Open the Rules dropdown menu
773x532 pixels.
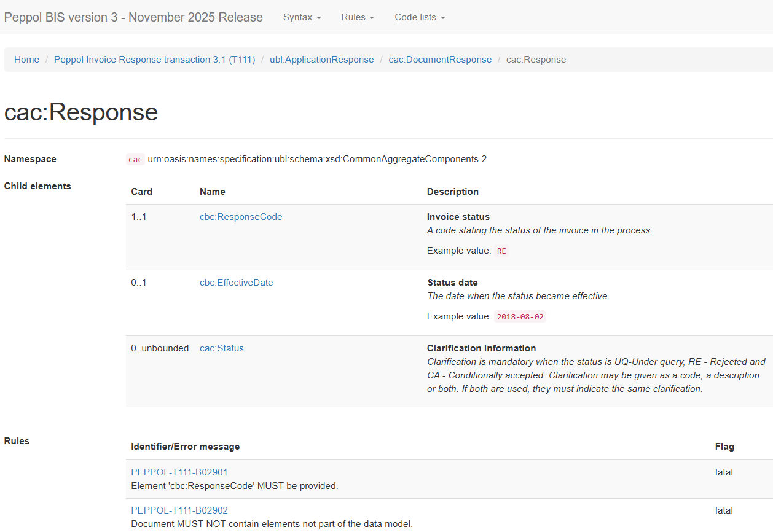pyautogui.click(x=358, y=17)
